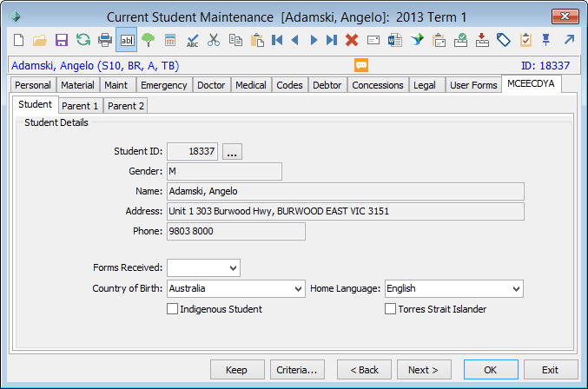Go to last record arrow

click(x=332, y=40)
